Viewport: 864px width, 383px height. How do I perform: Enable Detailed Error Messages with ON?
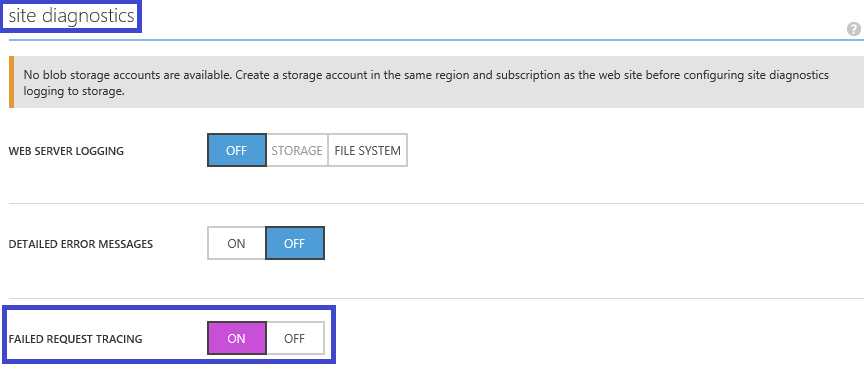coord(236,243)
